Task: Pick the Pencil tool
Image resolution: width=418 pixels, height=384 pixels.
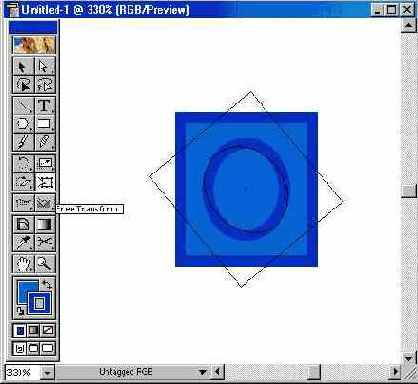Action: (x=45, y=142)
